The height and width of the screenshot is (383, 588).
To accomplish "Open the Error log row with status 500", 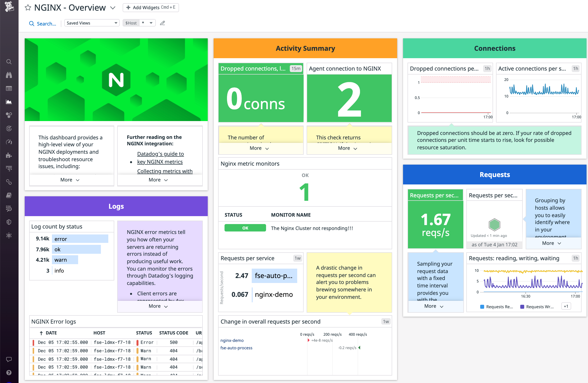I will (116, 342).
